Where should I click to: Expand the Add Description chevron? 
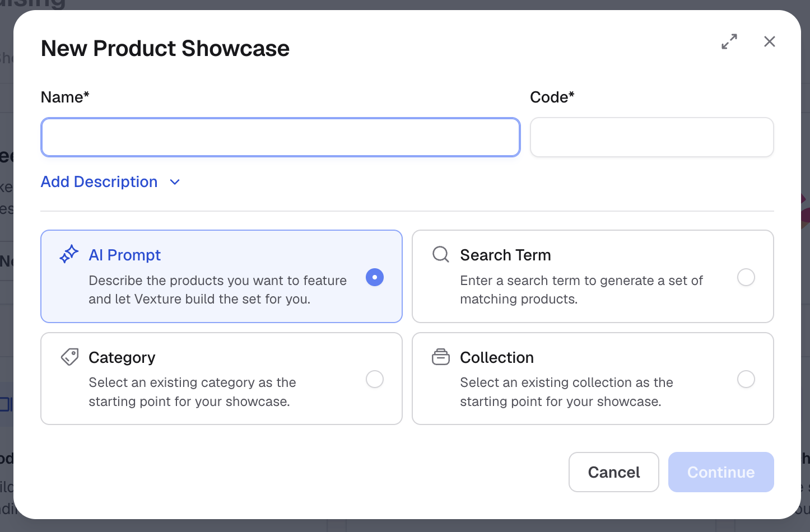[x=175, y=182]
